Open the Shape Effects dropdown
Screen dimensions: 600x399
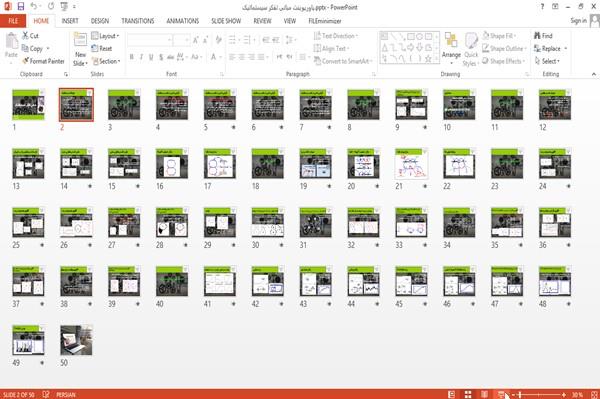coord(504,61)
